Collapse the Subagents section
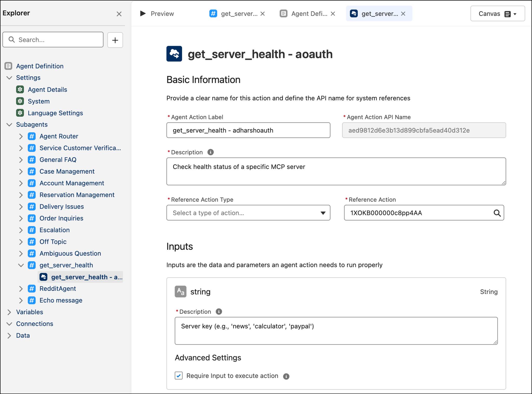This screenshot has height=394, width=532. pos(9,124)
